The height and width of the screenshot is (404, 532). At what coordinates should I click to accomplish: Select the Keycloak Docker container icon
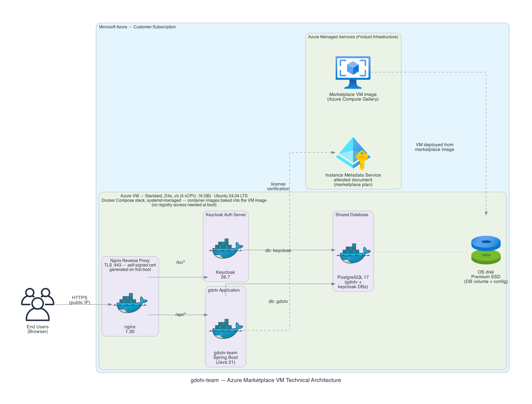(226, 249)
